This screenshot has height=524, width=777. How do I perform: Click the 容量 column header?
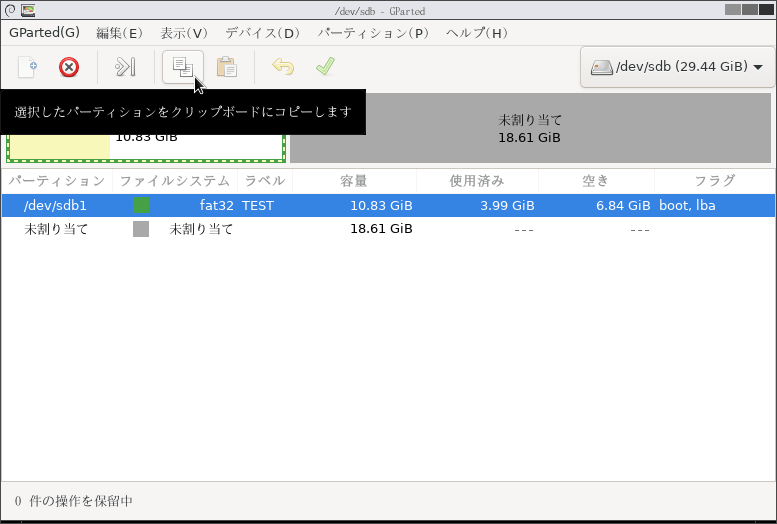coord(354,181)
